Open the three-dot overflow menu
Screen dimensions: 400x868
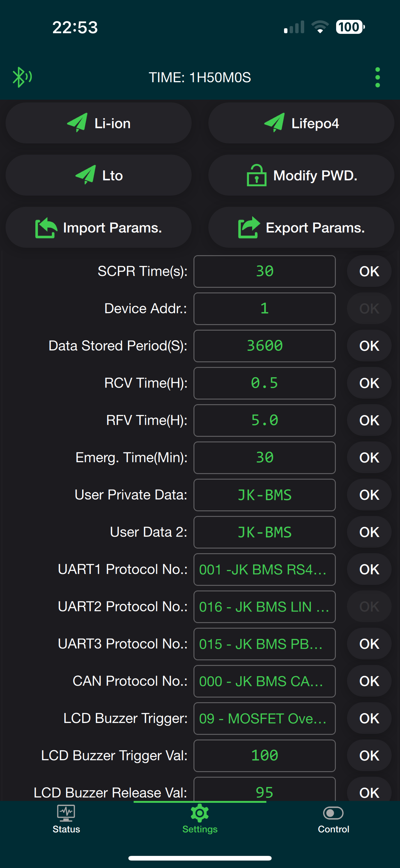(x=377, y=77)
